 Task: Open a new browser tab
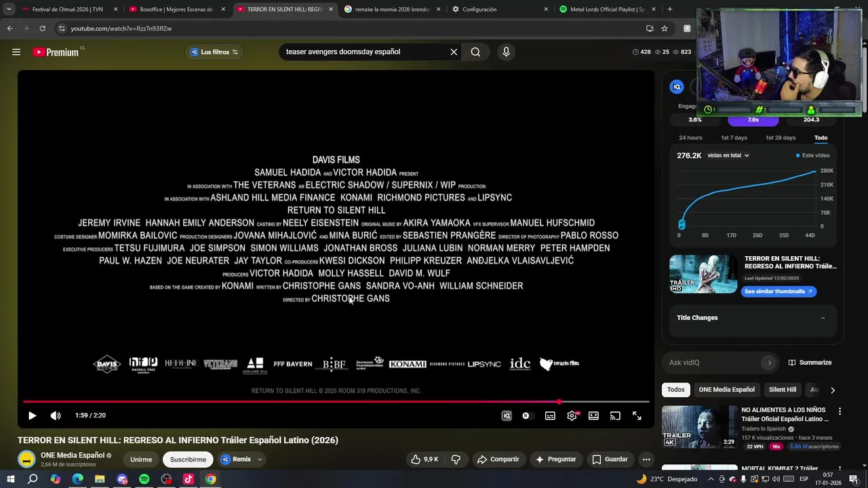coord(670,9)
